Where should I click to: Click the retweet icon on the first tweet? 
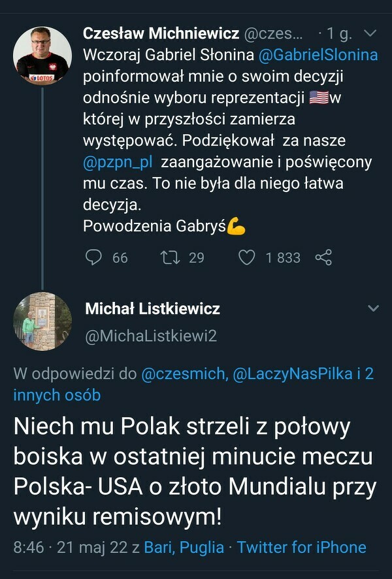pos(170,257)
